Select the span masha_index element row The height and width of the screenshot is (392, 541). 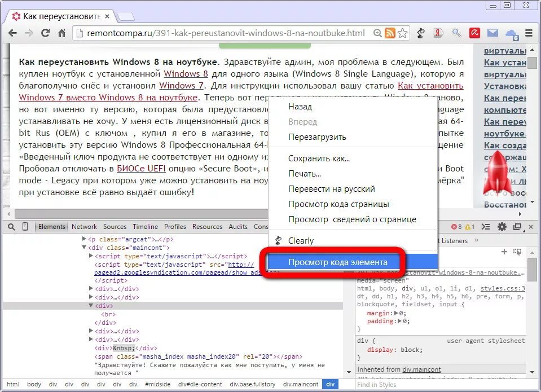click(199, 357)
